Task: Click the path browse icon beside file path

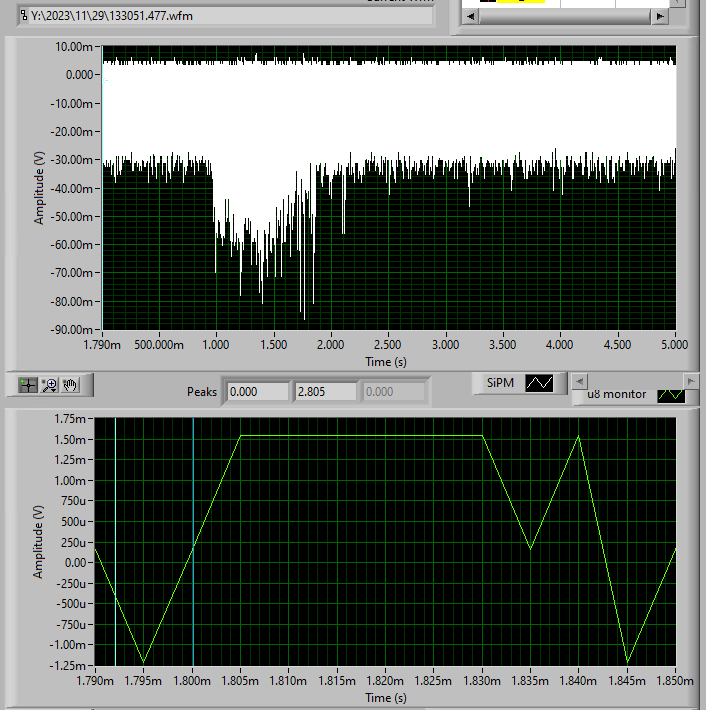Action: point(24,16)
